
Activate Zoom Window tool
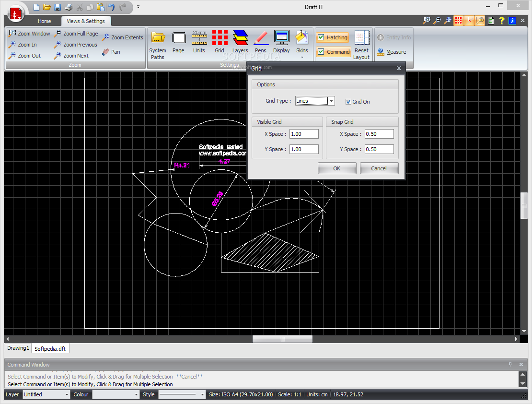click(x=30, y=34)
